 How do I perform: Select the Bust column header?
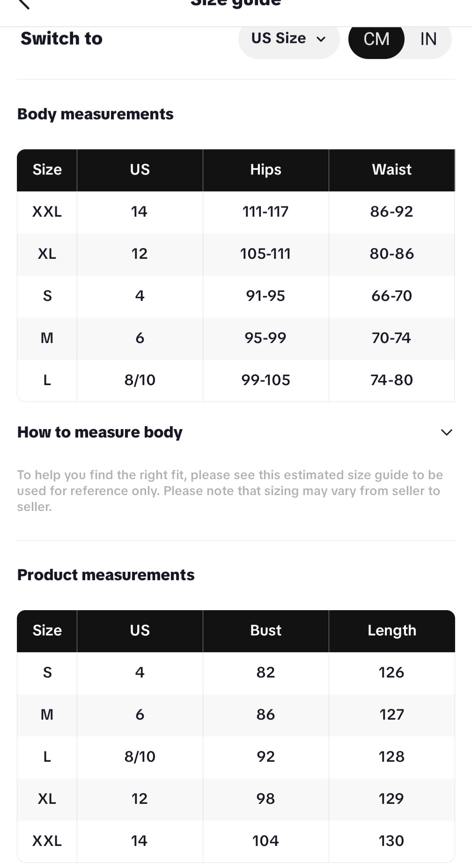265,631
